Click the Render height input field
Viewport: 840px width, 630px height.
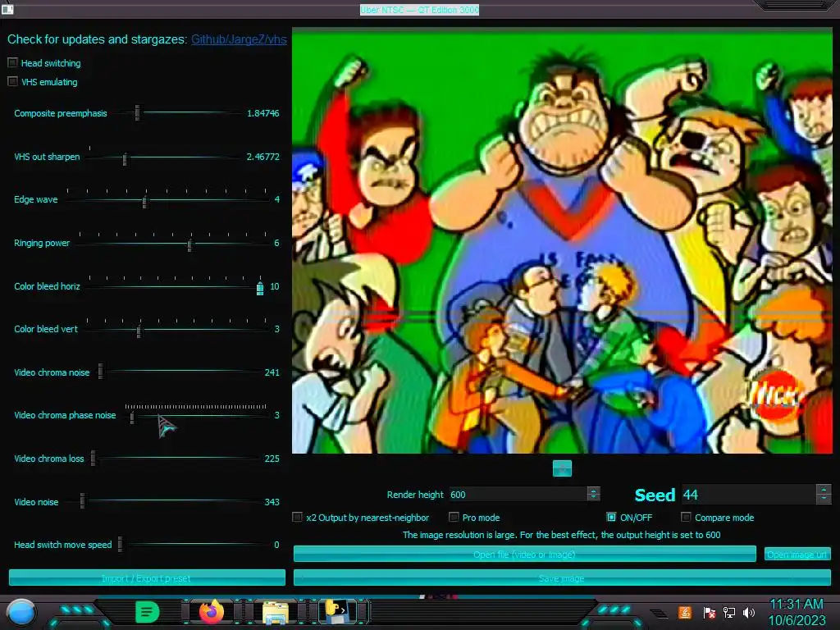[x=518, y=494]
